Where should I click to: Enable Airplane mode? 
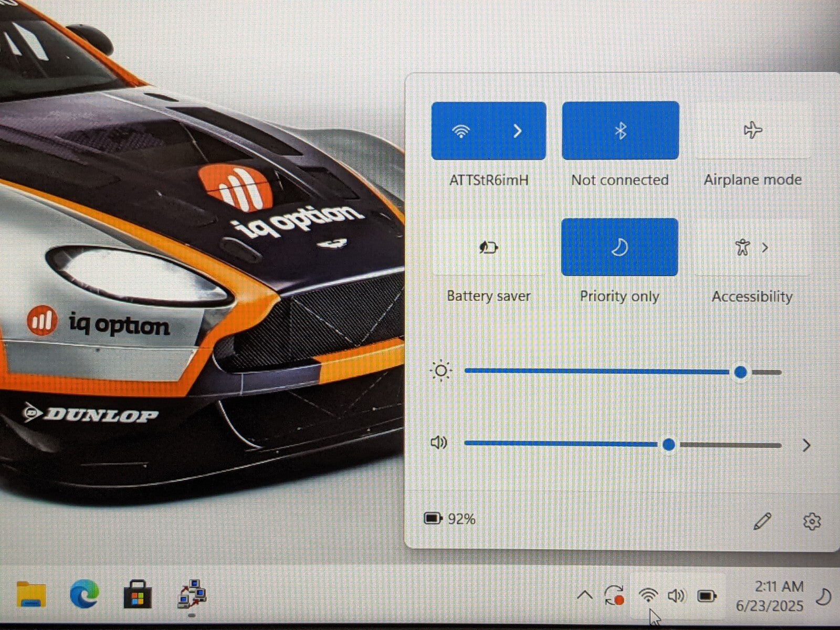click(752, 131)
